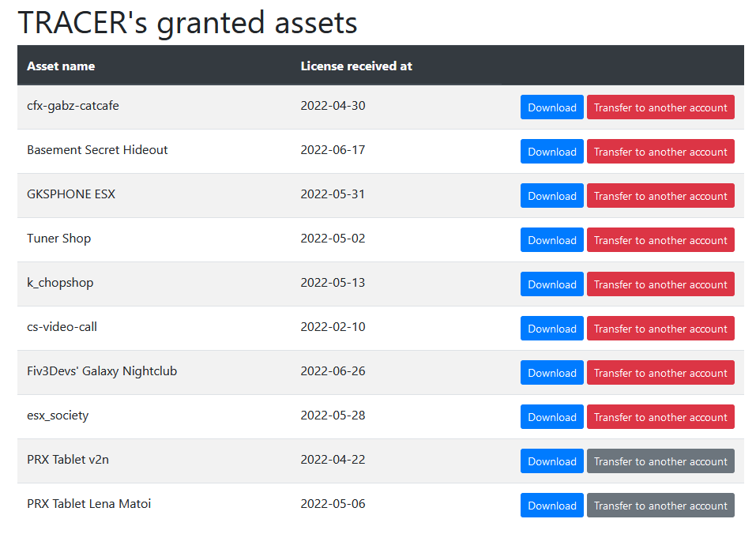Viewport: 756px width, 534px height.
Task: Select the cfx-gabz-catcafe asset name
Action: [x=73, y=106]
